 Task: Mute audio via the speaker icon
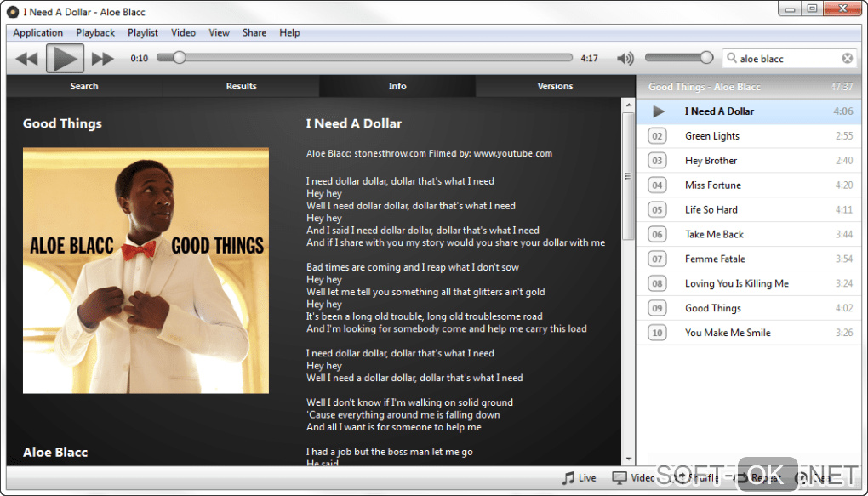point(625,58)
